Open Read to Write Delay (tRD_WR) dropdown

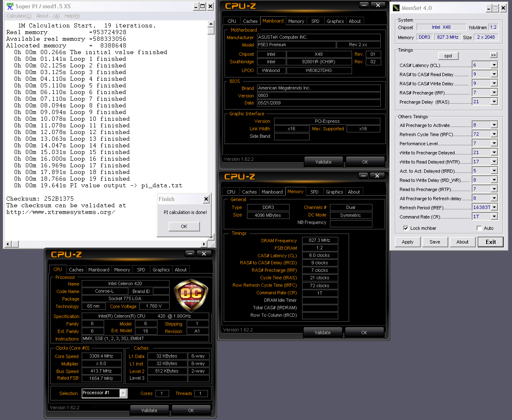tap(494, 180)
